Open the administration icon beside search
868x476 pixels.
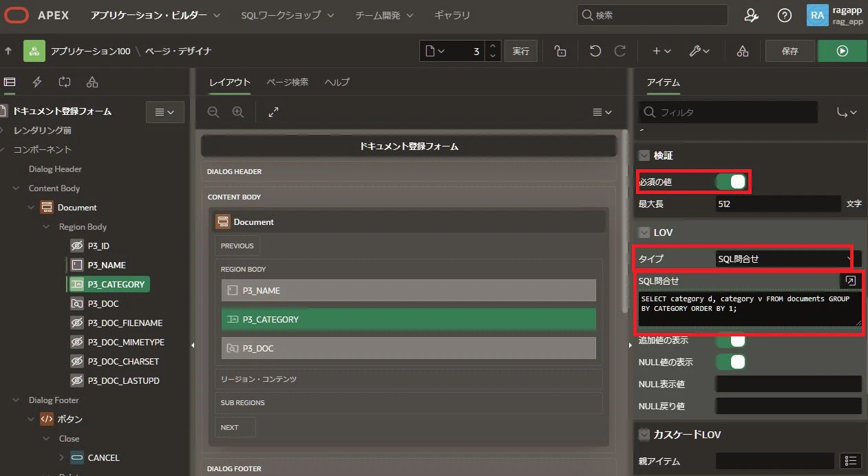752,15
